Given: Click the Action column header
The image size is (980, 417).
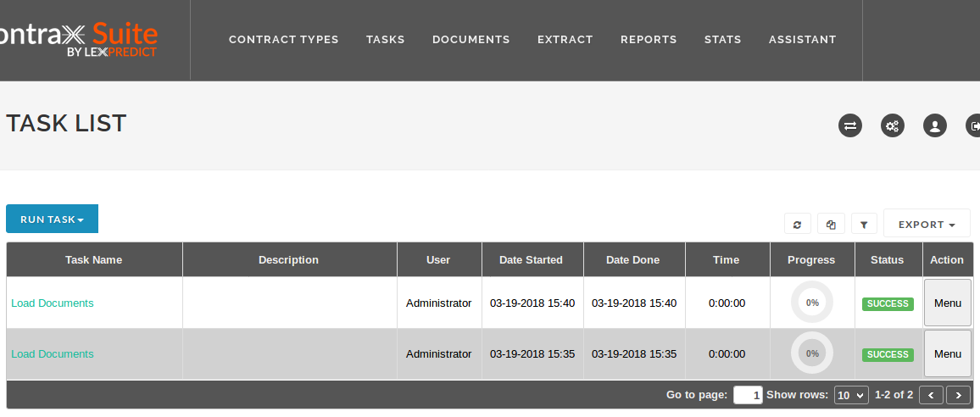Looking at the screenshot, I should (x=947, y=259).
